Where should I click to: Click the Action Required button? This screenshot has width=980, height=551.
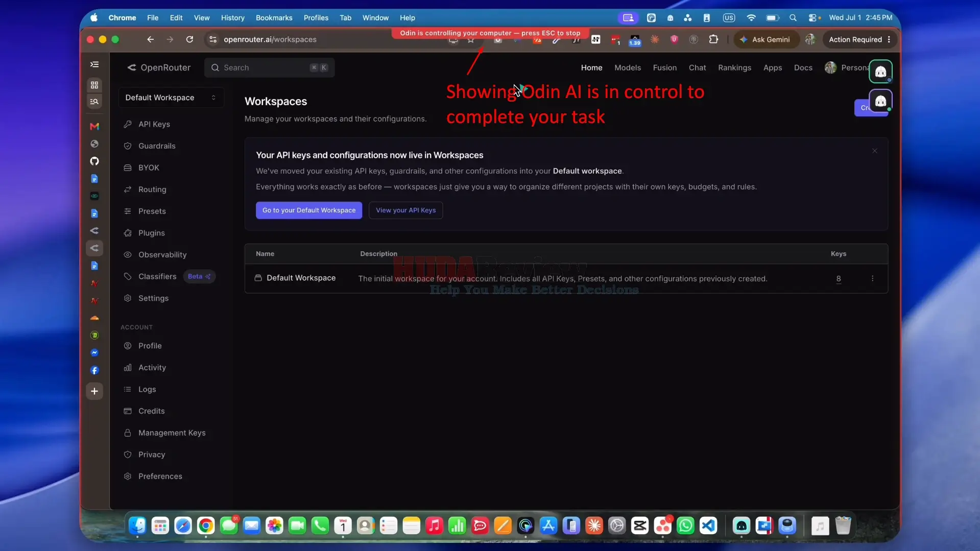point(859,39)
